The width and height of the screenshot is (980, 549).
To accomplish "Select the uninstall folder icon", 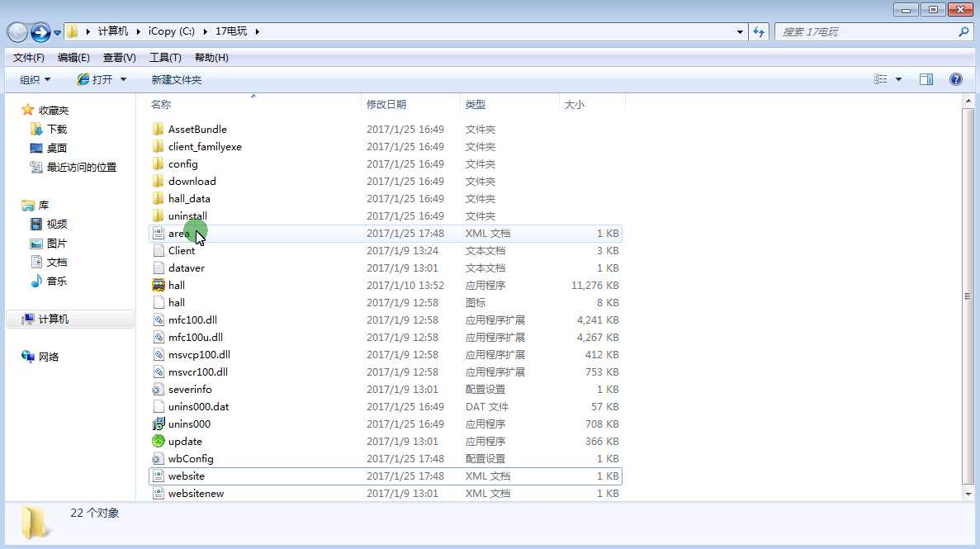I will (x=159, y=215).
